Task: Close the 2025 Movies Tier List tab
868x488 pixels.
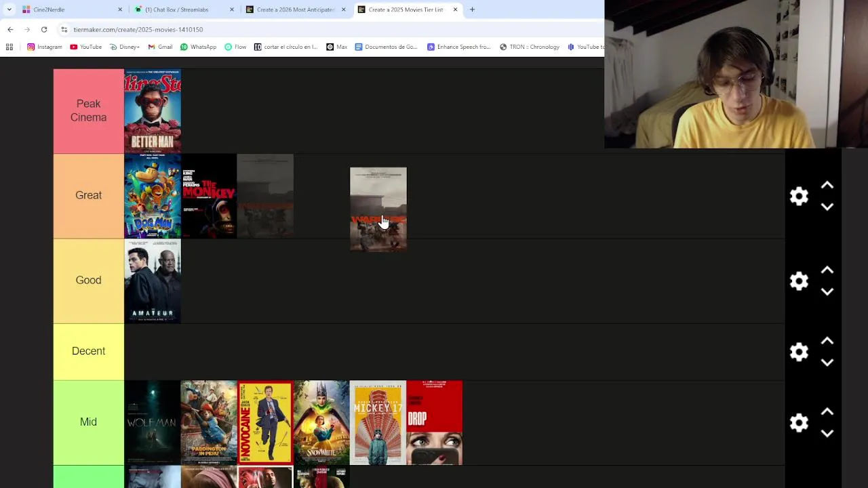Action: pyautogui.click(x=455, y=9)
